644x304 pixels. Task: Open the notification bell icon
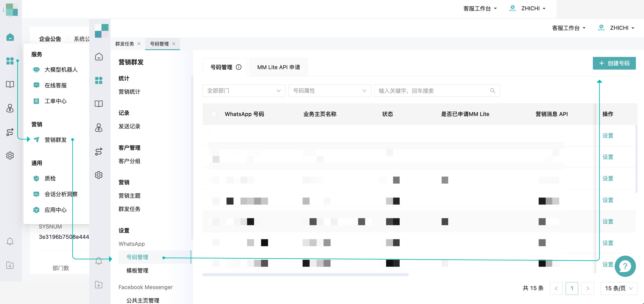[99, 261]
